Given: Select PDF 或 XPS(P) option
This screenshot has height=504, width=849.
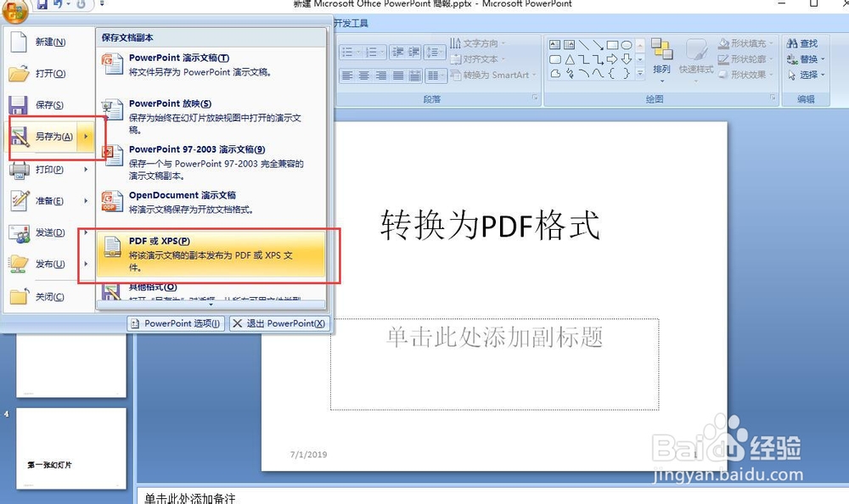Looking at the screenshot, I should tap(211, 254).
